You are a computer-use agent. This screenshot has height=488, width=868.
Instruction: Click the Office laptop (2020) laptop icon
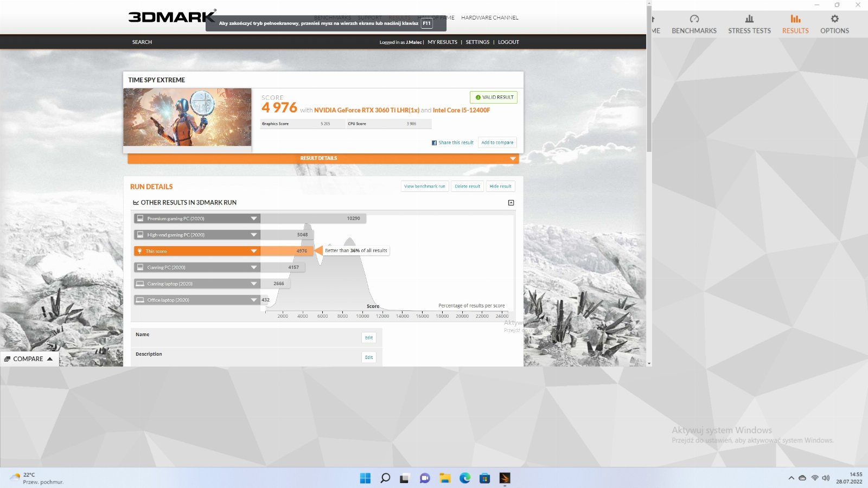(x=140, y=300)
